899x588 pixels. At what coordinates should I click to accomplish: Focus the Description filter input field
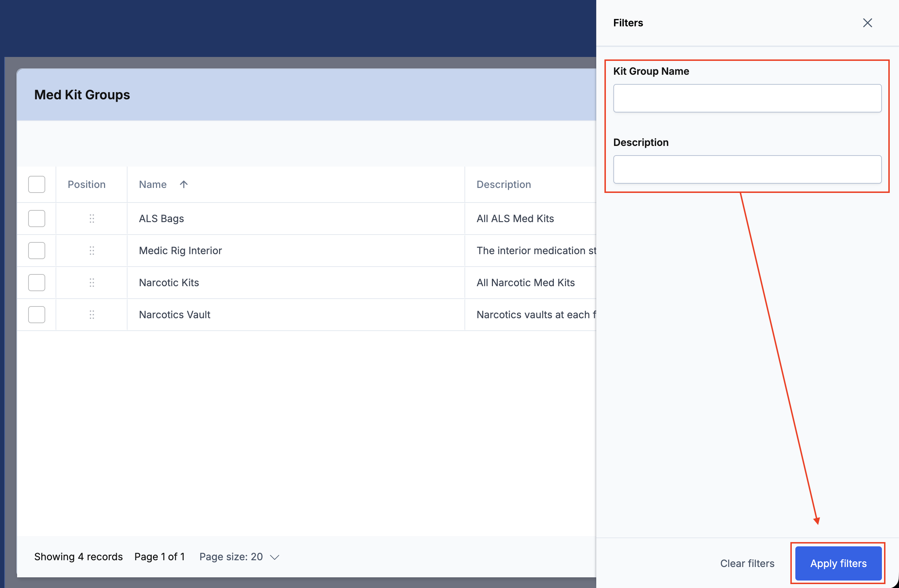point(747,169)
